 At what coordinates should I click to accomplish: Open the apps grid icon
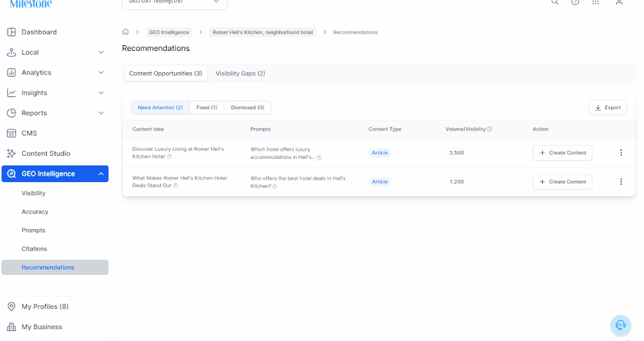[596, 2]
